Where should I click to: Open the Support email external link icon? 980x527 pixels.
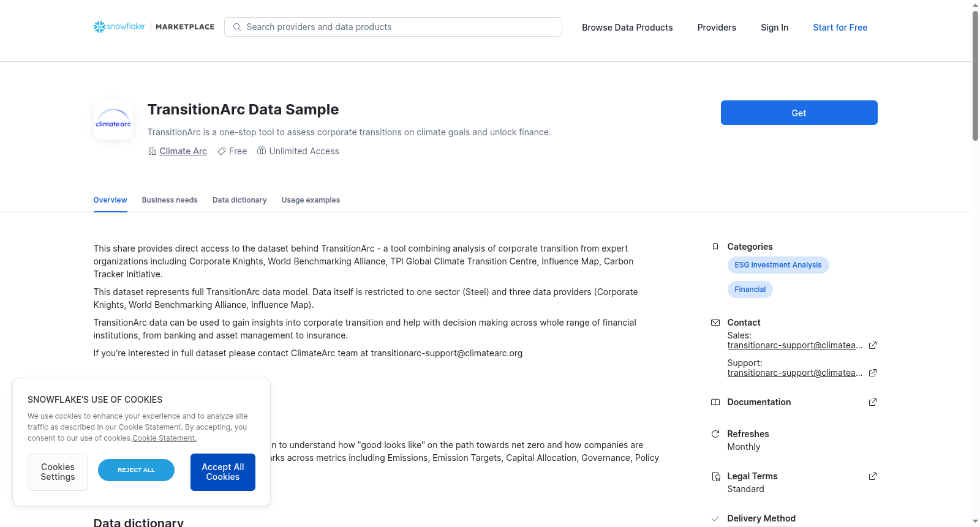[x=873, y=373]
